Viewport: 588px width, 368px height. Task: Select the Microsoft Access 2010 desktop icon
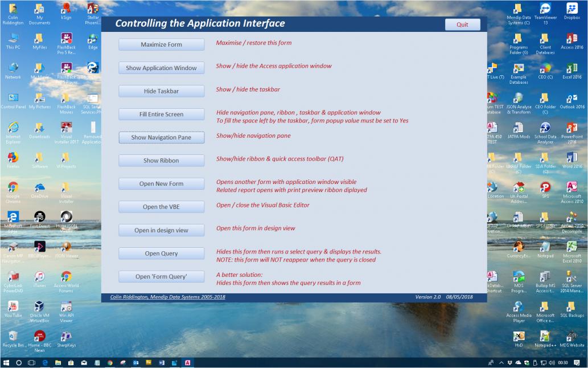pos(572,193)
